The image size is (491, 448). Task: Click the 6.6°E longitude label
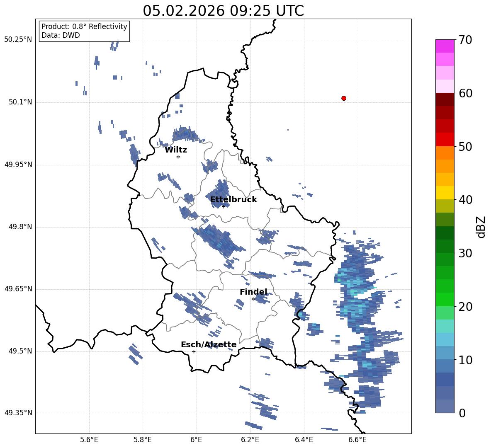tap(357, 440)
